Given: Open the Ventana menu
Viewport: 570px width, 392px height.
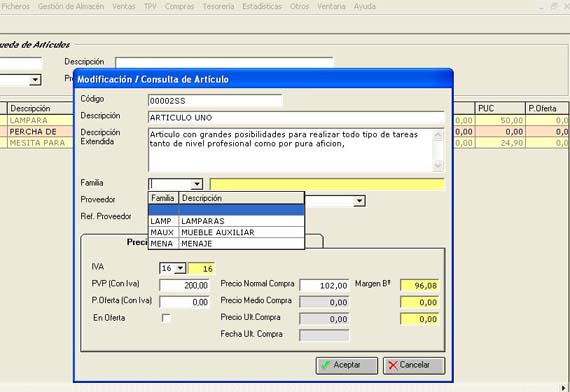Looking at the screenshot, I should click(331, 6).
